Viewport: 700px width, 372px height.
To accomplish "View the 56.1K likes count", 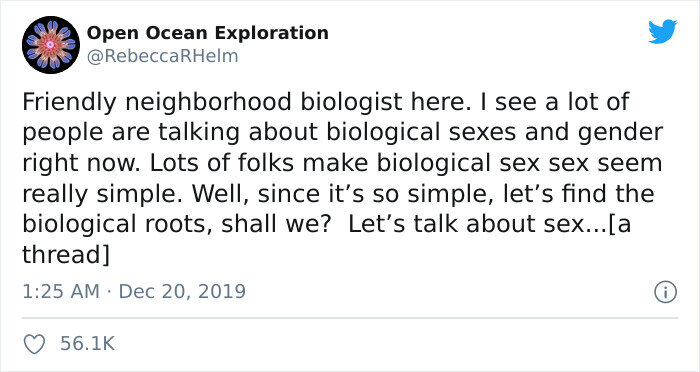I will 88,344.
